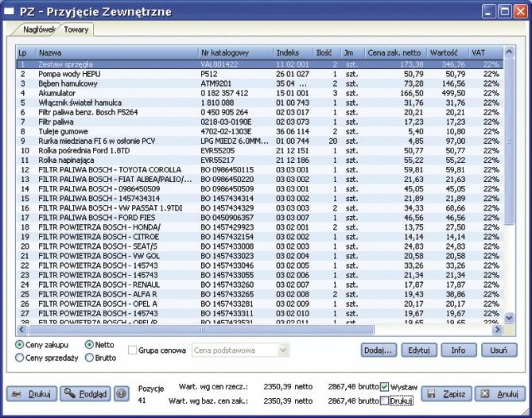Click the horizontal scrollbar thumb
Viewport: 532px width, 418px height.
pyautogui.click(x=201, y=329)
